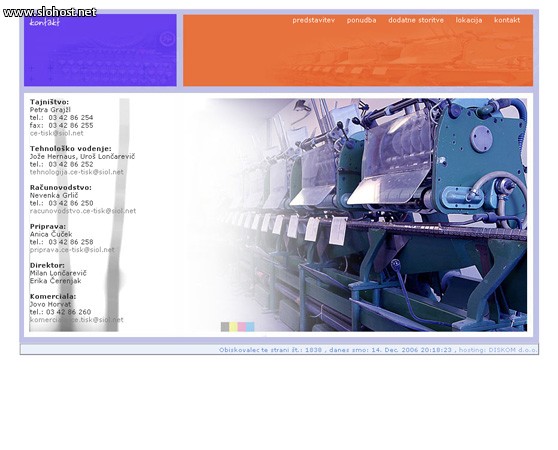The image size is (558, 450).
Task: Open the predstavitev menu item
Action: [314, 20]
